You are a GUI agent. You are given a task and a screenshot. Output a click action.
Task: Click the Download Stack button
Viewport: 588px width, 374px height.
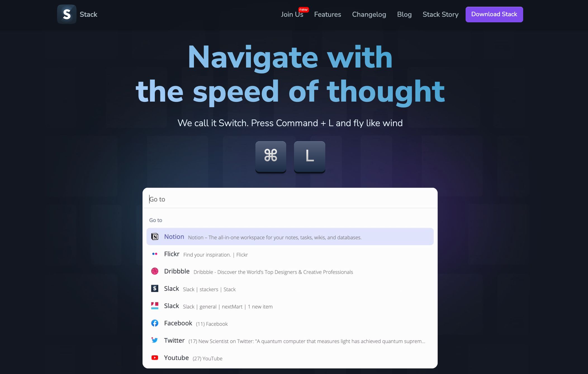coord(494,14)
